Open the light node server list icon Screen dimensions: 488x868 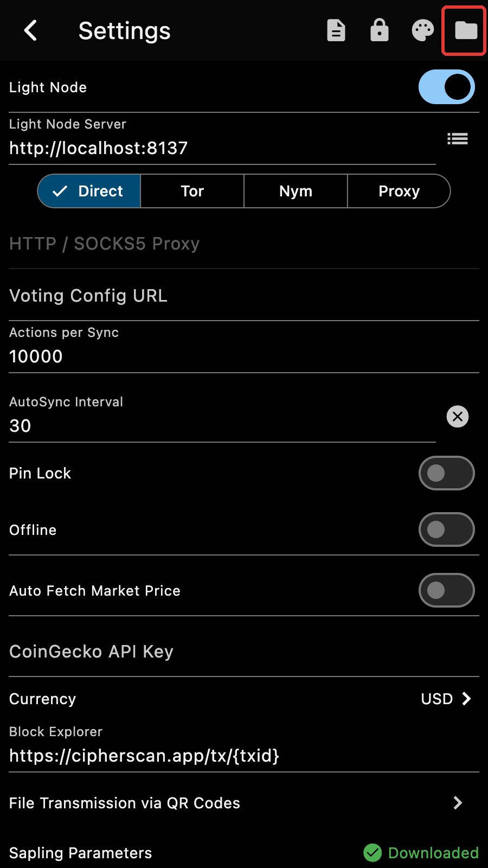[458, 139]
